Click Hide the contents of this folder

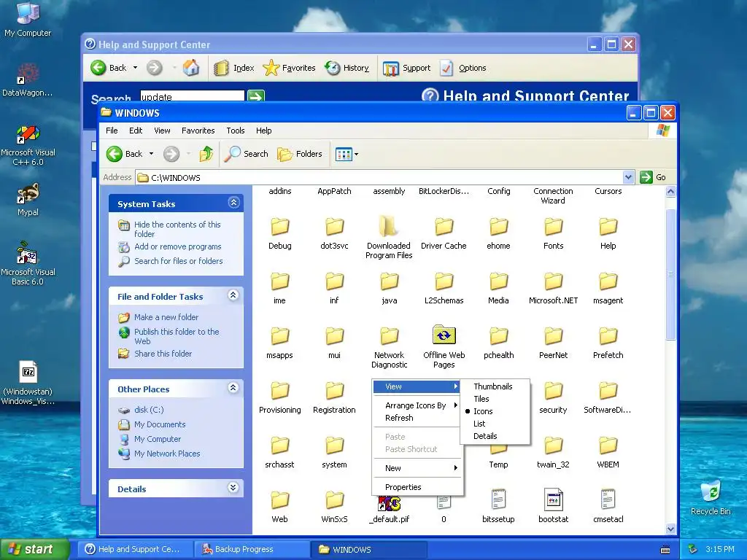tap(177, 229)
